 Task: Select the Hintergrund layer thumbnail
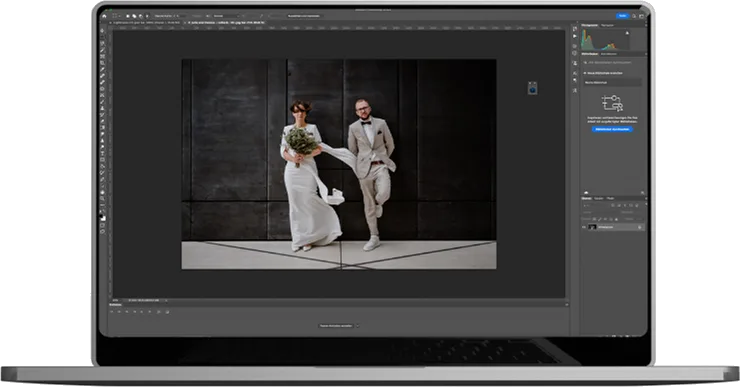pos(592,227)
